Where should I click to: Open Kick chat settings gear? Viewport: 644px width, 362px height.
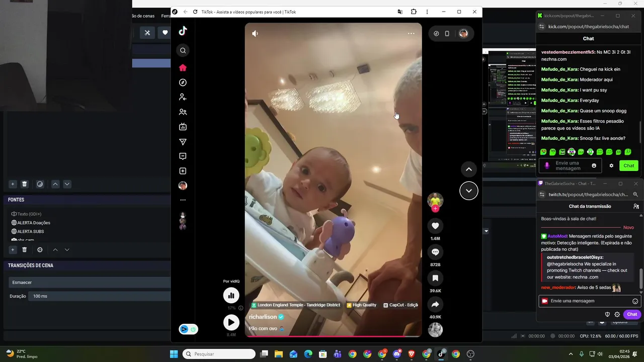[611, 165]
